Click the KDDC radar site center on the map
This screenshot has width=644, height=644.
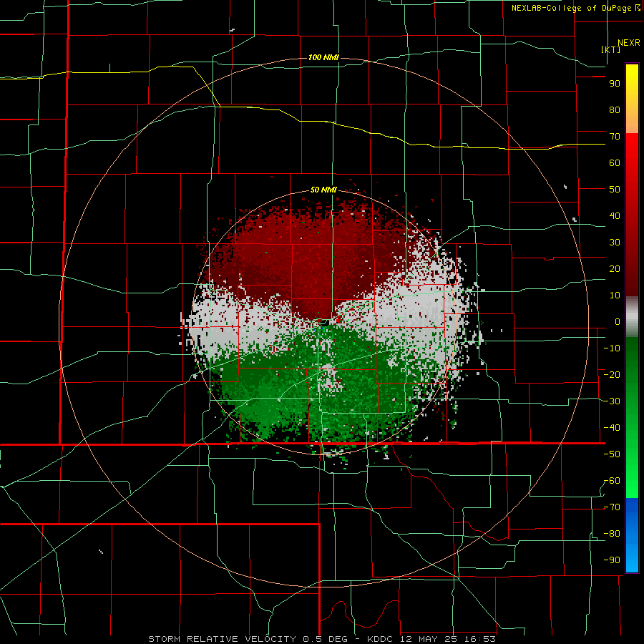coord(323,323)
